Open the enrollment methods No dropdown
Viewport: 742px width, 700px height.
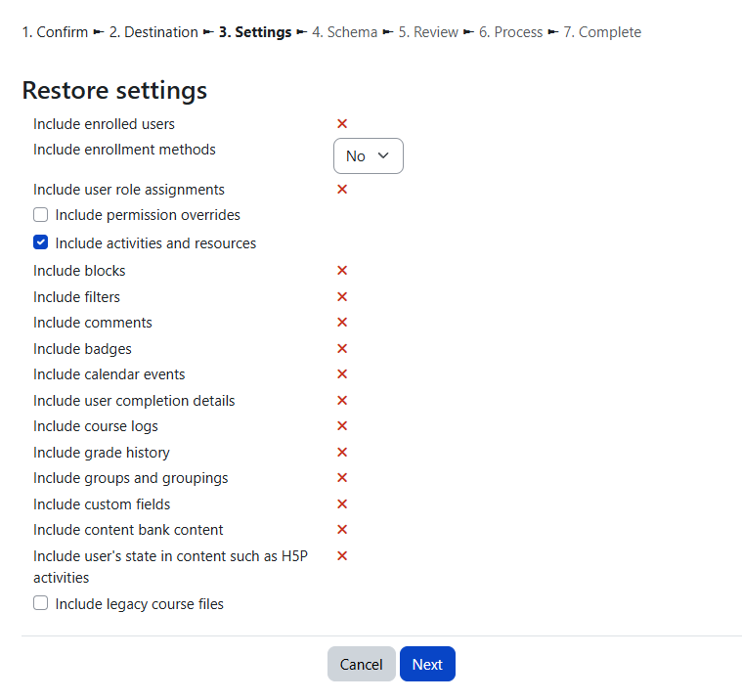tap(369, 156)
